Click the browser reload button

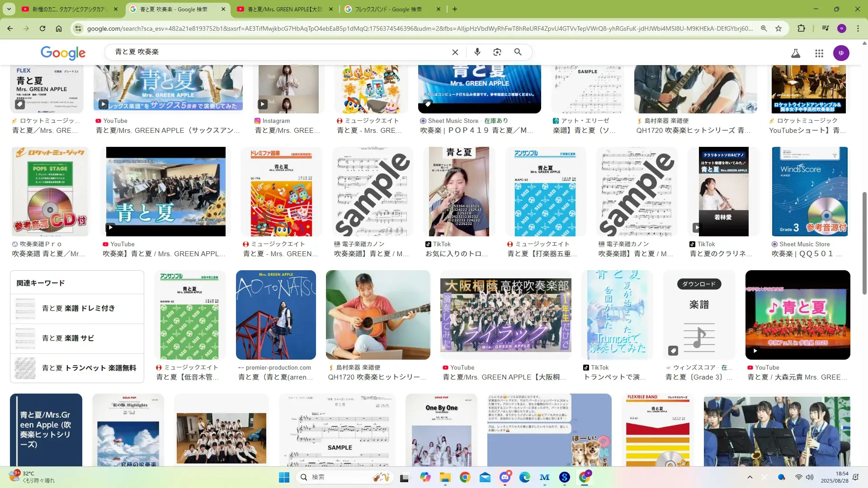point(42,28)
